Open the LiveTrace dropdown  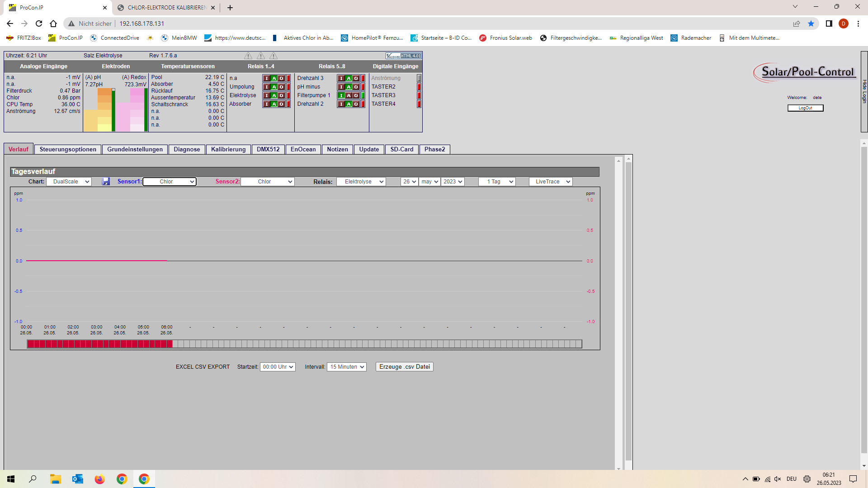click(x=551, y=182)
